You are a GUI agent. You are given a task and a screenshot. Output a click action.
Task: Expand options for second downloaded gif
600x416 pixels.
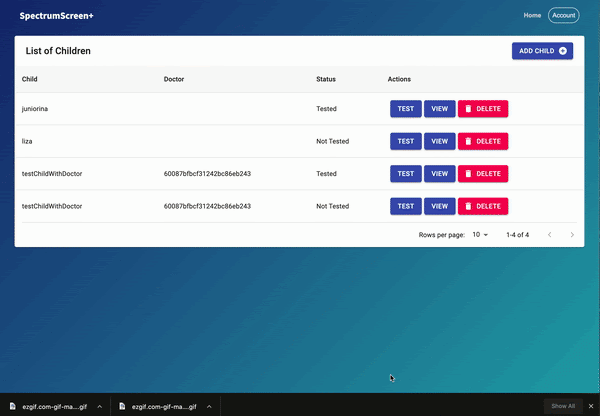209,406
